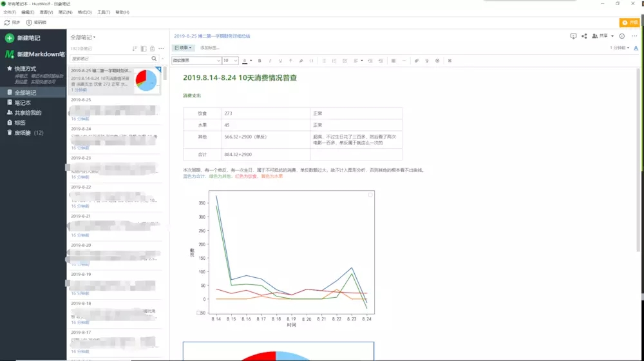644x361 pixels.
Task: Open the notebook selector dropdown in note header
Action: click(183, 48)
